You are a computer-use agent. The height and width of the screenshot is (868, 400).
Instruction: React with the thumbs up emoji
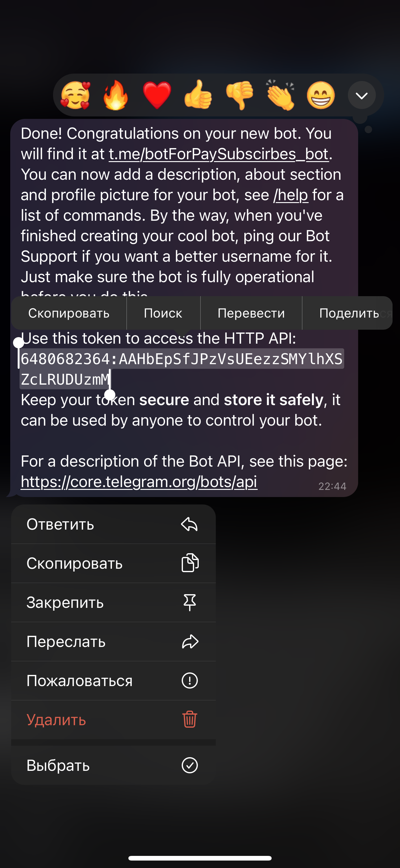(x=198, y=95)
